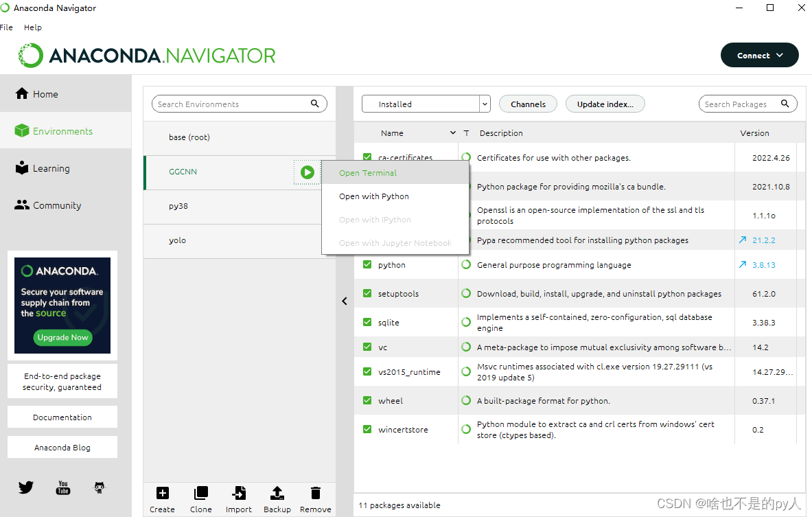Click the magnifier in Search Packages
The image size is (812, 517).
pyautogui.click(x=785, y=104)
